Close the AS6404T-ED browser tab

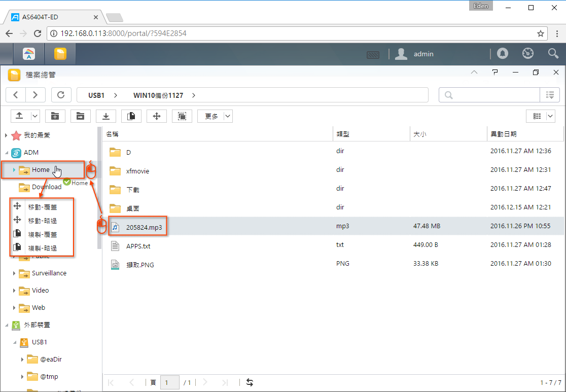(x=96, y=17)
